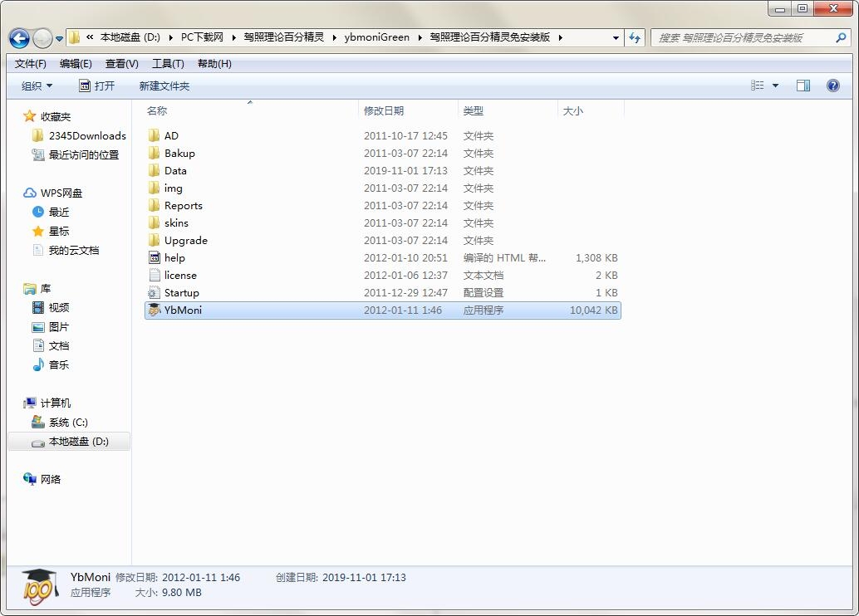Click YbMoni large icon in details pane

pyautogui.click(x=39, y=586)
